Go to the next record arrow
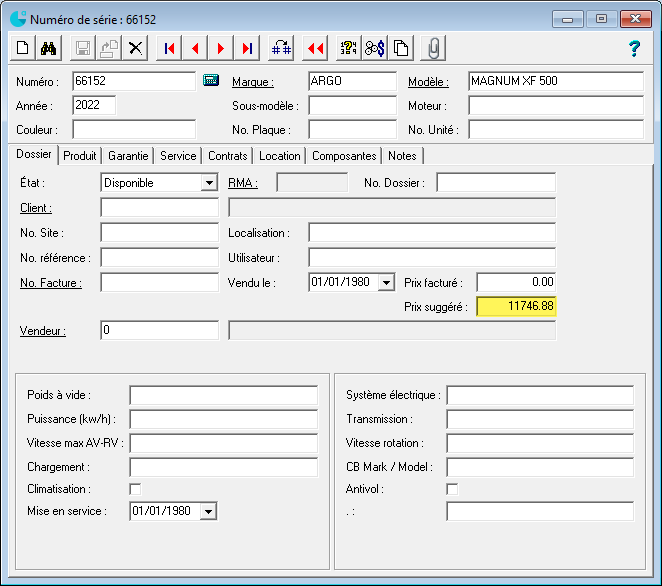 pyautogui.click(x=221, y=48)
